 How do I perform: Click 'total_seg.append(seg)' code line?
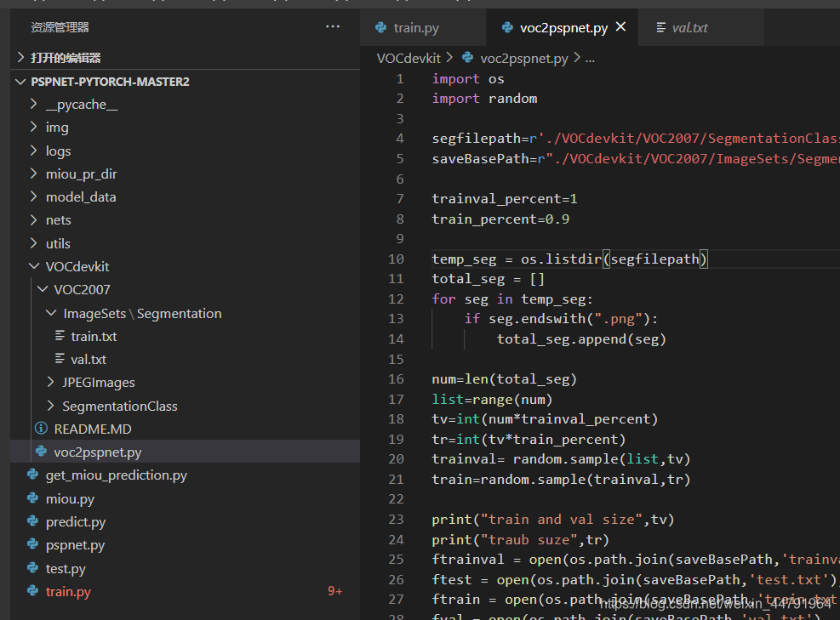point(580,338)
